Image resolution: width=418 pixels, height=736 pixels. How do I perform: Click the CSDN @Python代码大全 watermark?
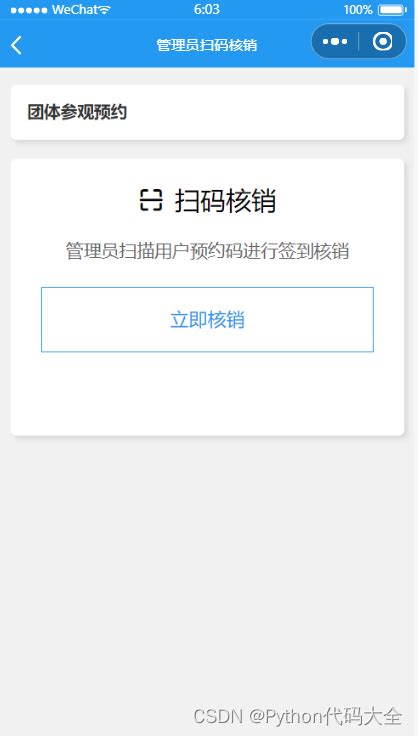click(x=297, y=716)
